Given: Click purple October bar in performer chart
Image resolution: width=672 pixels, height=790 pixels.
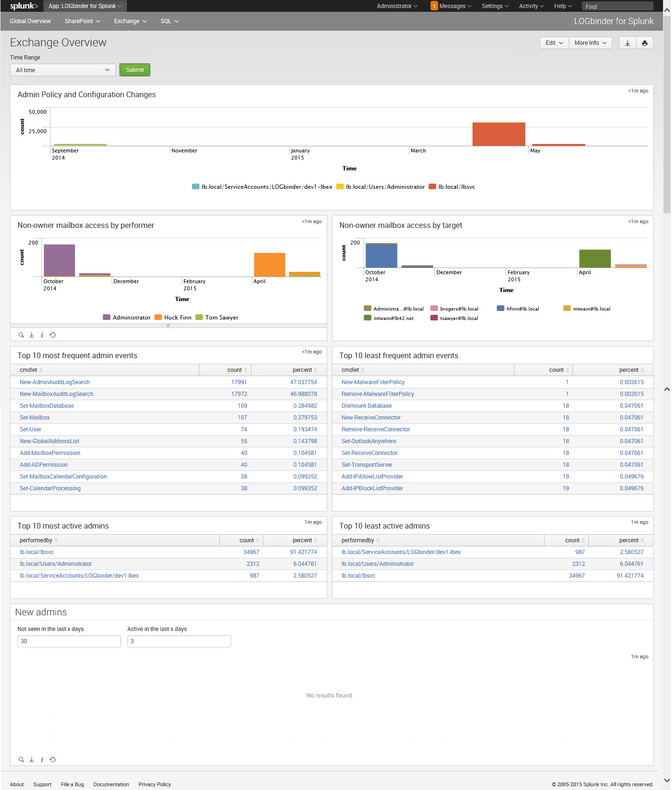Looking at the screenshot, I should pos(59,261).
